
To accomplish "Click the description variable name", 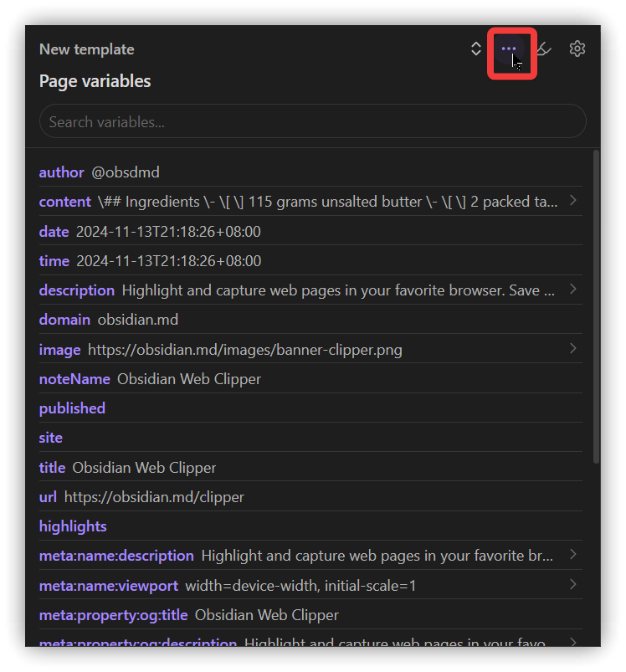I will (77, 290).
